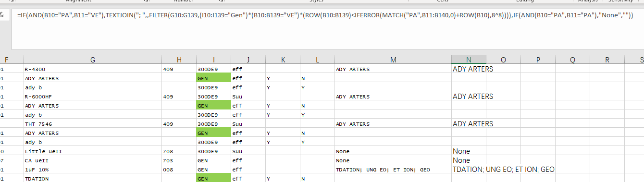Select column O header
This screenshot has height=182, width=644.
pos(503,60)
